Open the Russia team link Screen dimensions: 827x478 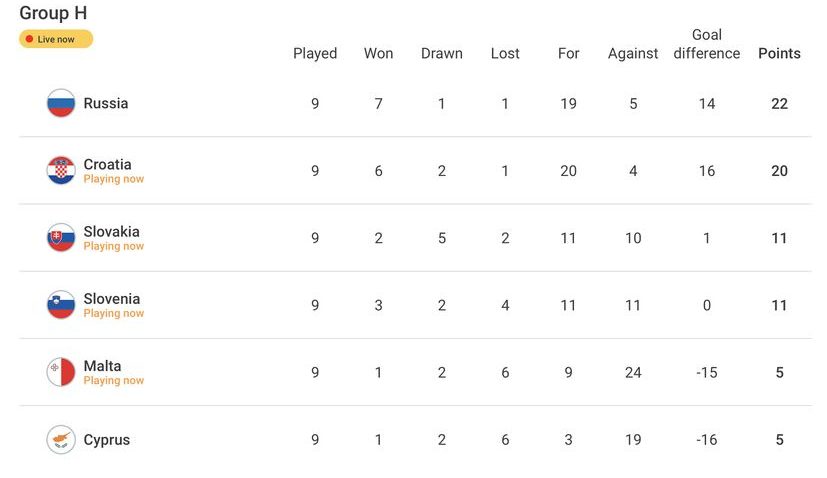(106, 103)
